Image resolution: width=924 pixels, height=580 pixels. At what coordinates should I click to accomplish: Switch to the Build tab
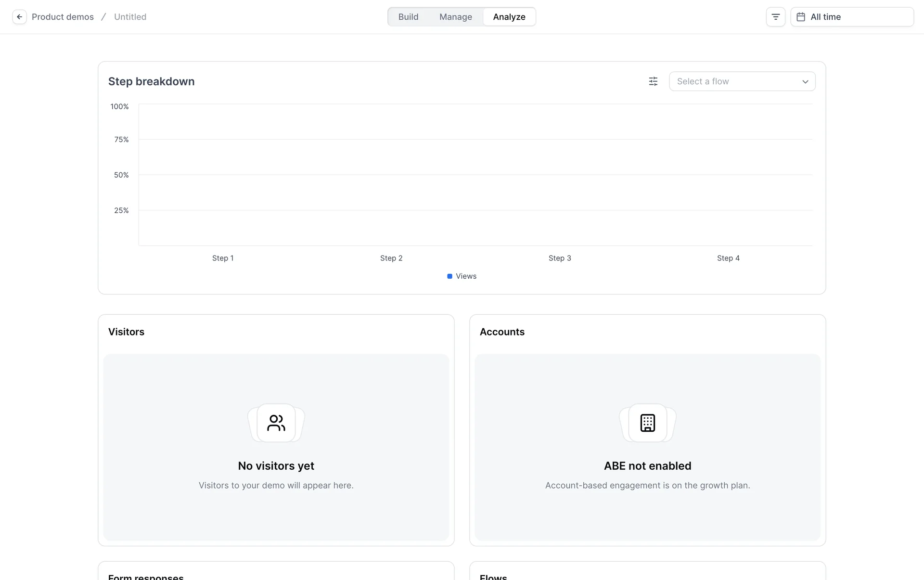coord(408,17)
